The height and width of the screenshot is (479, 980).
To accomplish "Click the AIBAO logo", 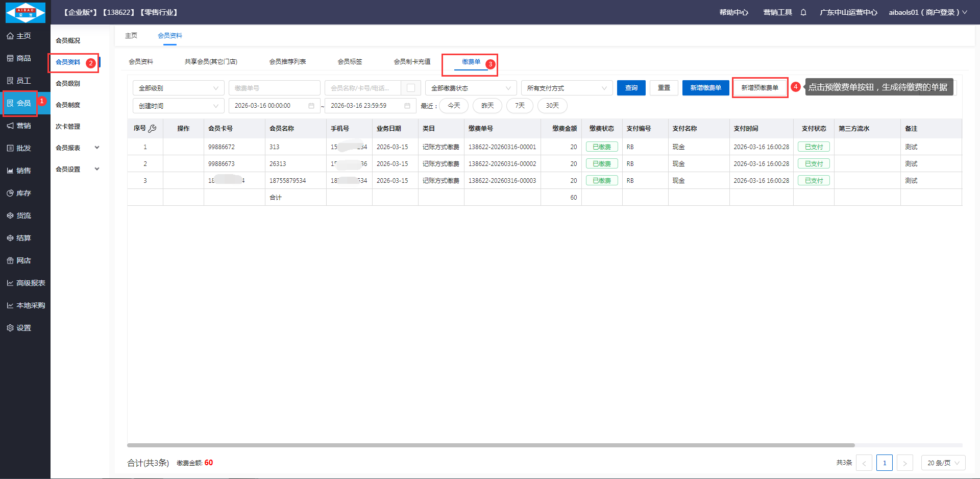I will (25, 12).
